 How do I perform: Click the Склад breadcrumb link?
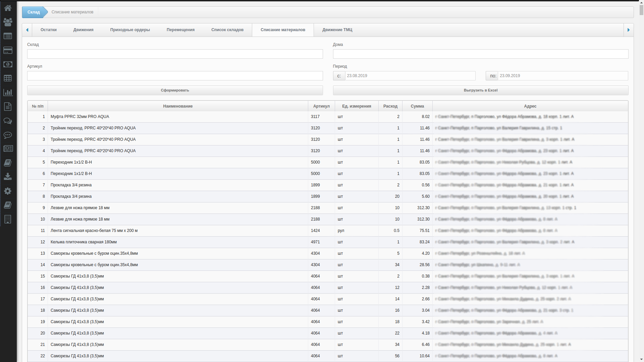tap(33, 12)
